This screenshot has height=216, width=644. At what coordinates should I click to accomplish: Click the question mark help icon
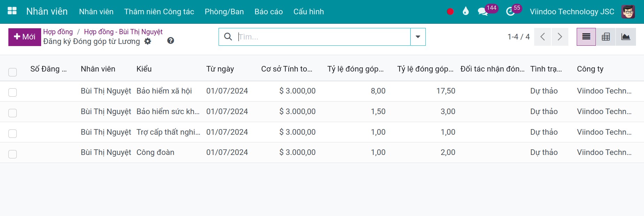[171, 41]
